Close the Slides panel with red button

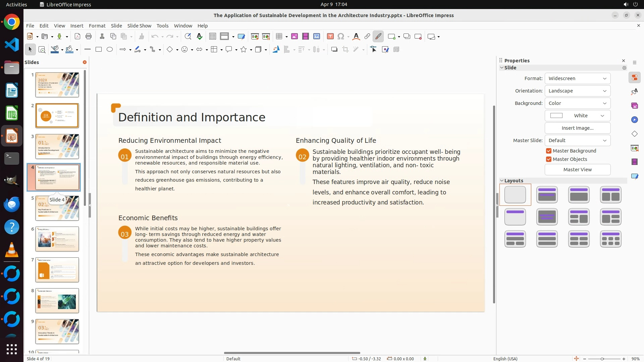point(85,62)
